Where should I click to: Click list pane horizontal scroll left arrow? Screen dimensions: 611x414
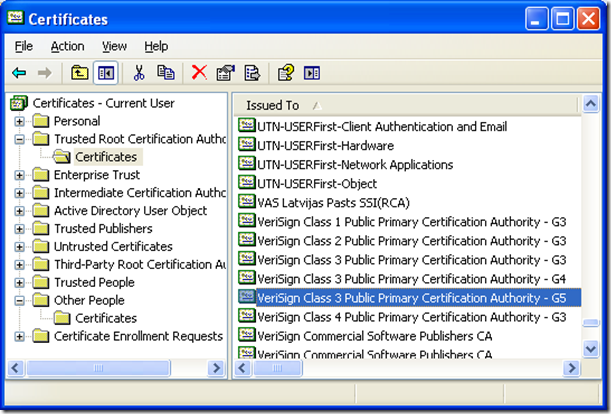click(243, 368)
